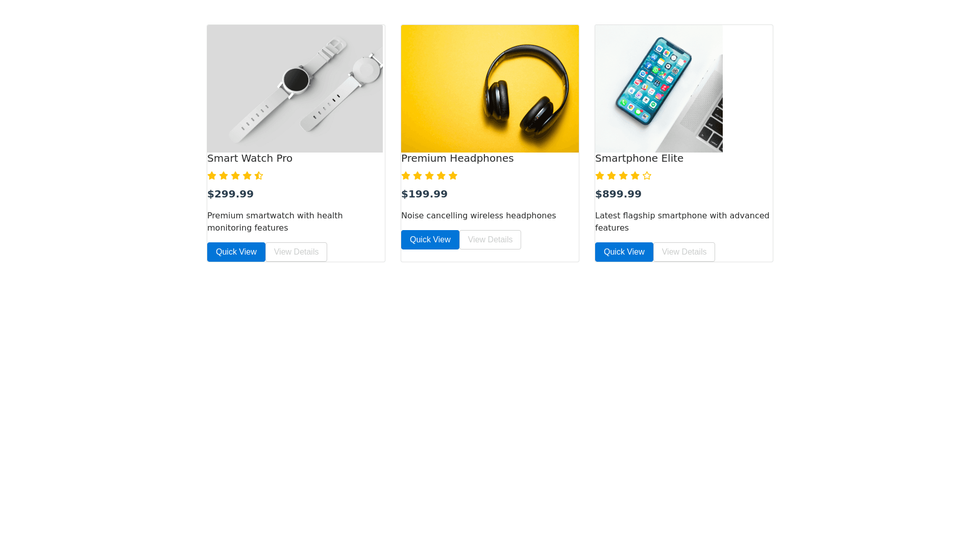Click the first star under Smartphone Elite
The image size is (980, 551).
(600, 176)
